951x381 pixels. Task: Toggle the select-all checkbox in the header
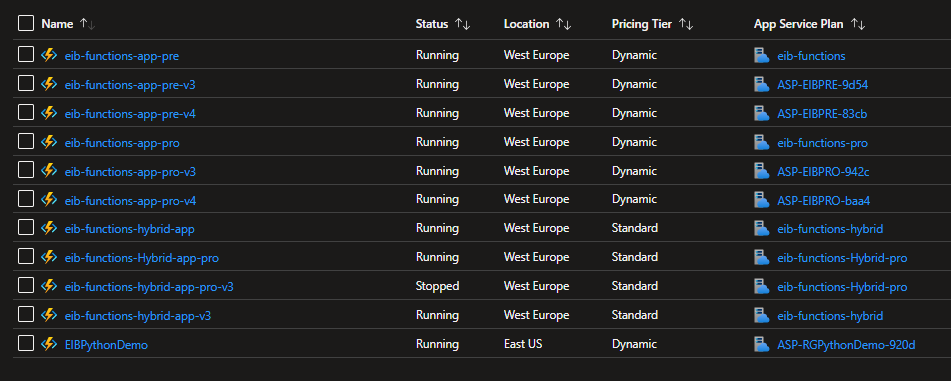[x=25, y=24]
